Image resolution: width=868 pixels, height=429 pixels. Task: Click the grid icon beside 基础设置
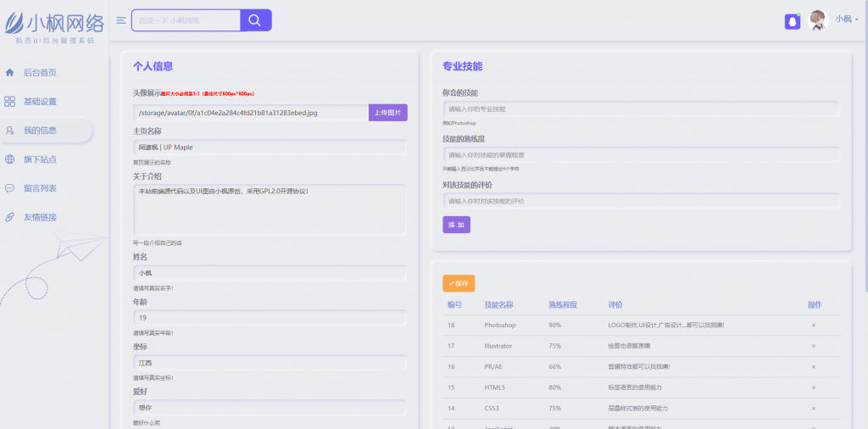pos(9,101)
